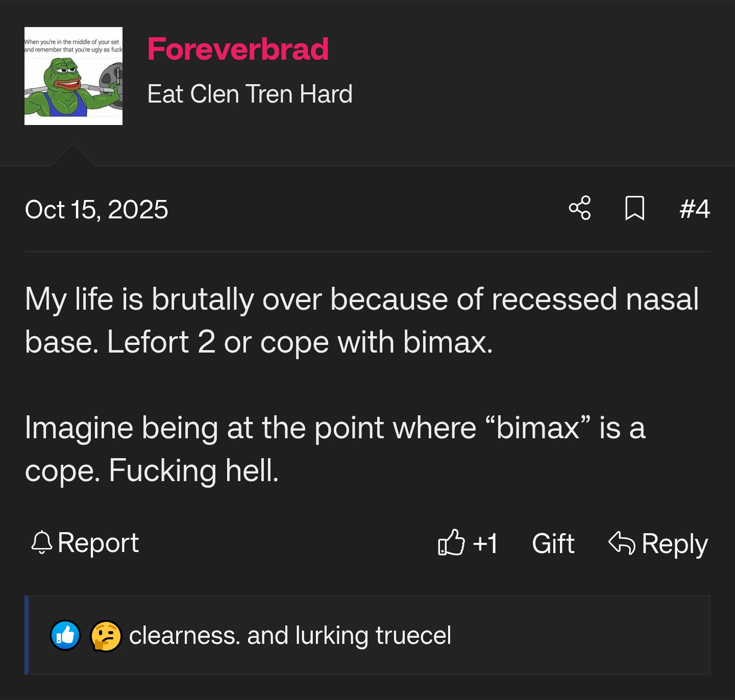Click the thinking face reaction emoji
Image resolution: width=735 pixels, height=700 pixels.
(106, 635)
